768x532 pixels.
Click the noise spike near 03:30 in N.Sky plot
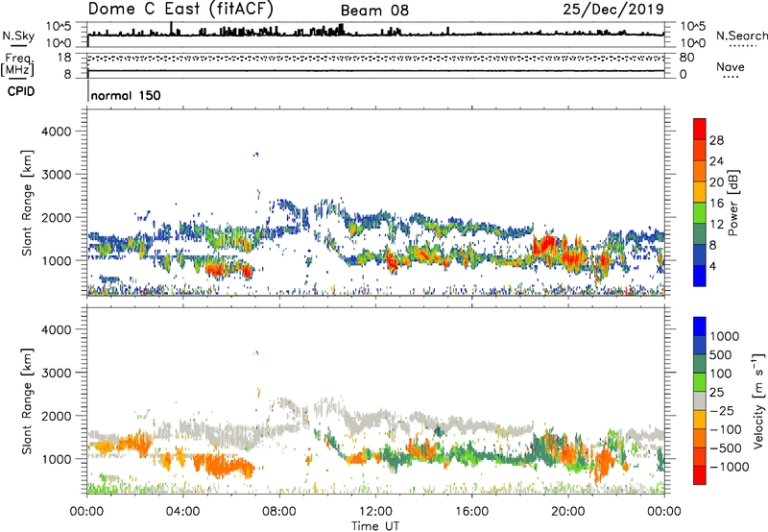[x=171, y=28]
